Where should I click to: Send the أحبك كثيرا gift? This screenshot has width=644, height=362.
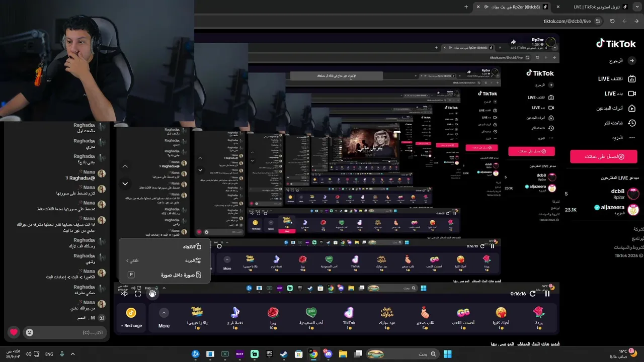(501, 318)
